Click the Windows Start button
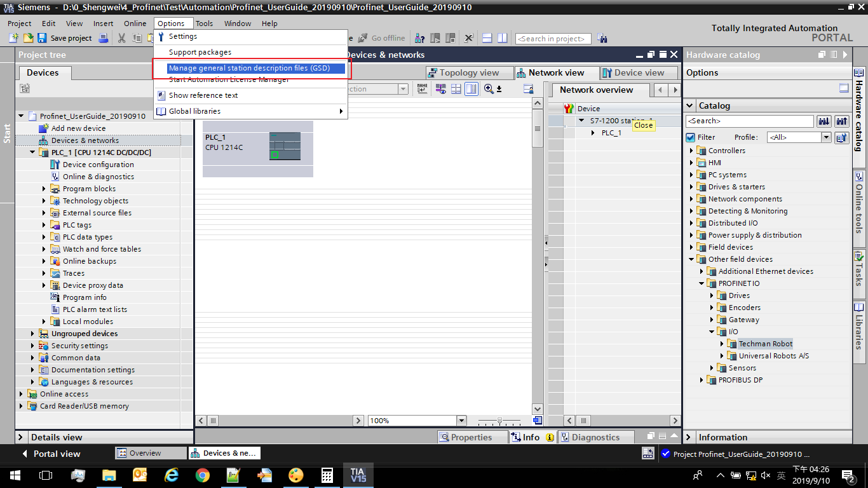The width and height of the screenshot is (868, 488). point(15,475)
